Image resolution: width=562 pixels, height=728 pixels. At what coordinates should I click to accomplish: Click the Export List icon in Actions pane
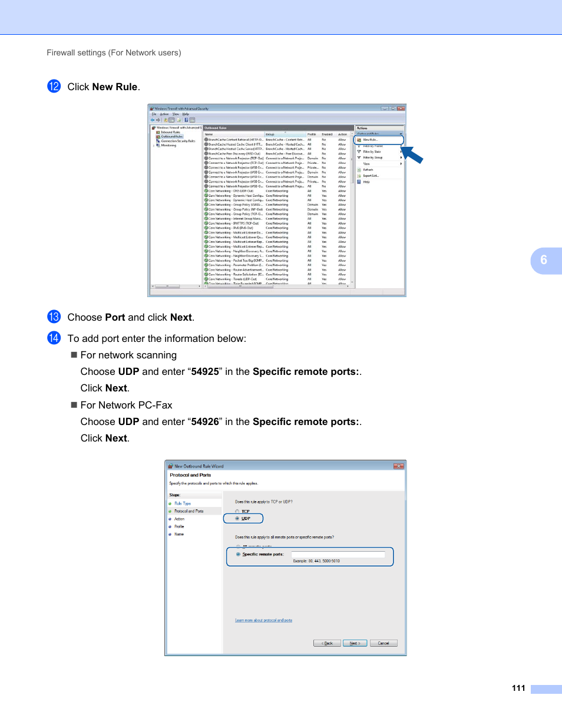(x=359, y=176)
